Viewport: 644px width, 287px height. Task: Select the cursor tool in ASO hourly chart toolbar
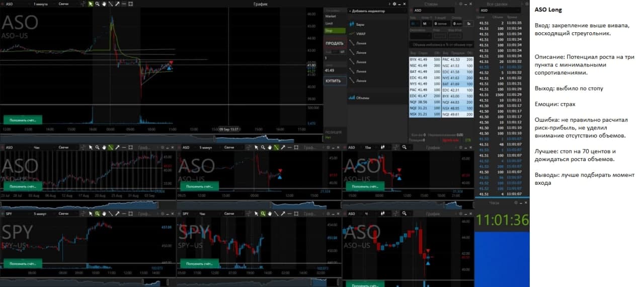tap(91, 148)
